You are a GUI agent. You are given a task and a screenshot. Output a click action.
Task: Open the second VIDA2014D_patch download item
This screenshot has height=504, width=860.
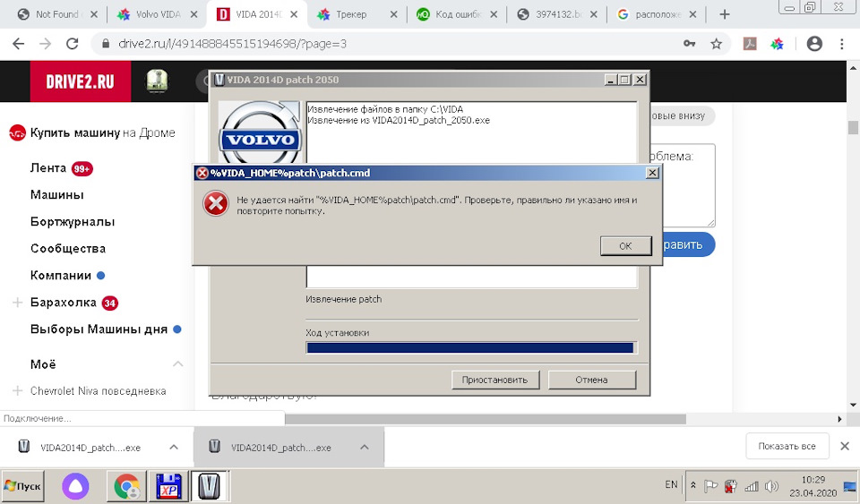272,448
